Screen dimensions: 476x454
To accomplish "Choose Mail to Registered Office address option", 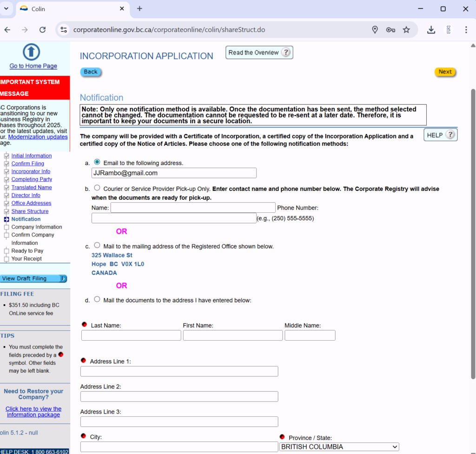I will coord(97,245).
